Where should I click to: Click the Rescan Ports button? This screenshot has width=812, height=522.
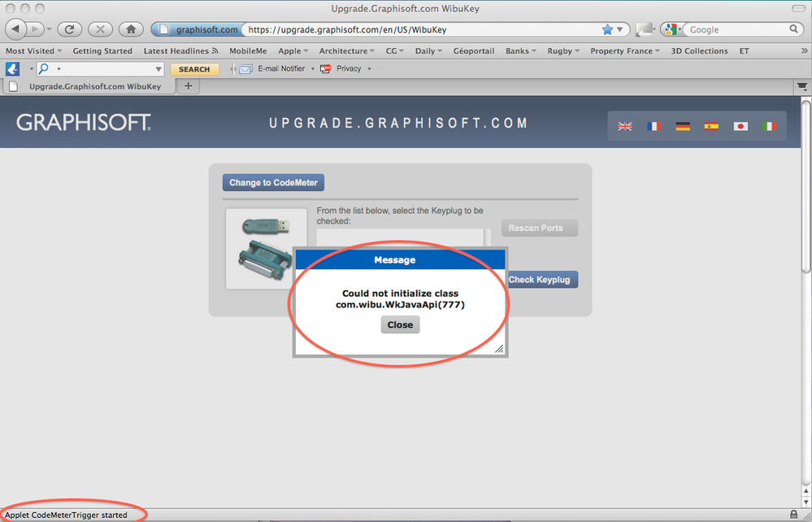(540, 228)
